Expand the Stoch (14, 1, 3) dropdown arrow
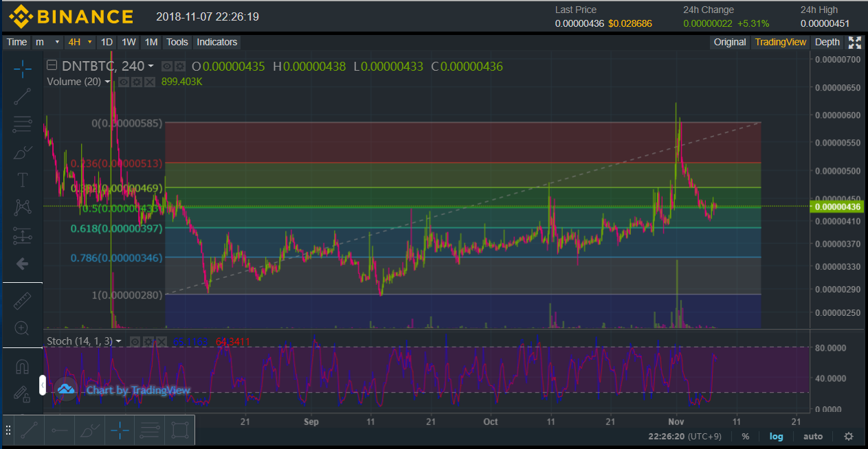868x449 pixels. click(119, 341)
